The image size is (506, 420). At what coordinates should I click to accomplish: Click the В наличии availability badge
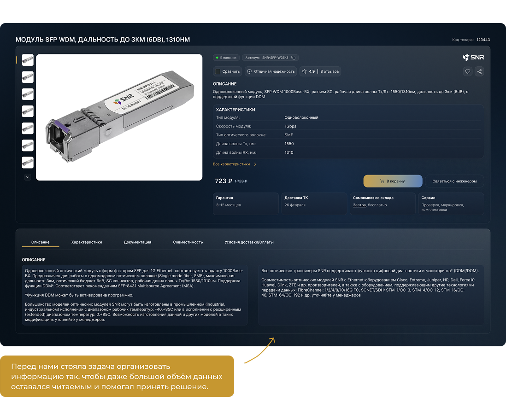226,58
